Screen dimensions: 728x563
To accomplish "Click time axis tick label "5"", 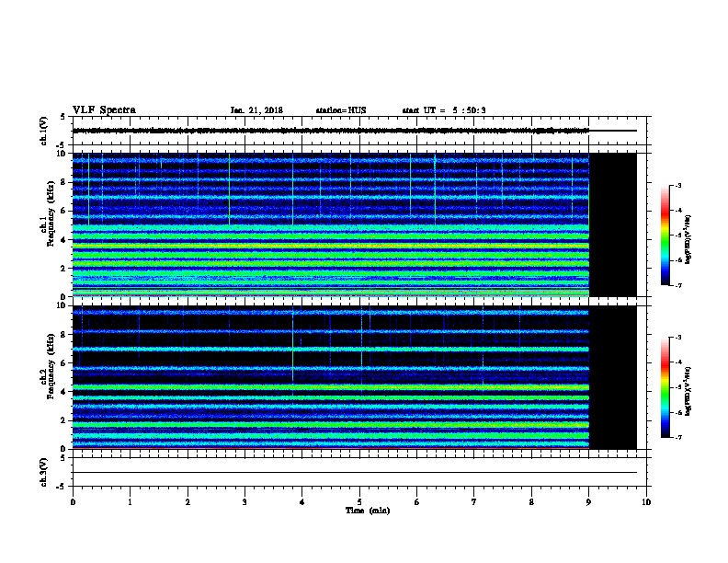I will coord(359,502).
